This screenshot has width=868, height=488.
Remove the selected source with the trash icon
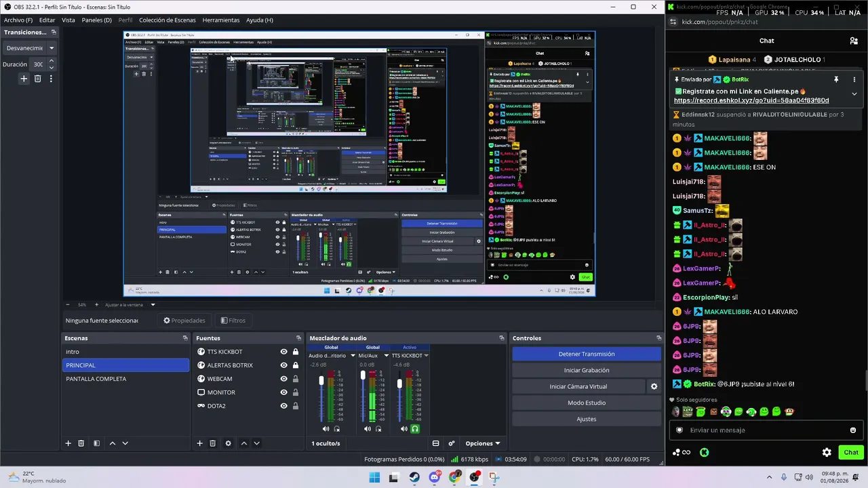212,443
